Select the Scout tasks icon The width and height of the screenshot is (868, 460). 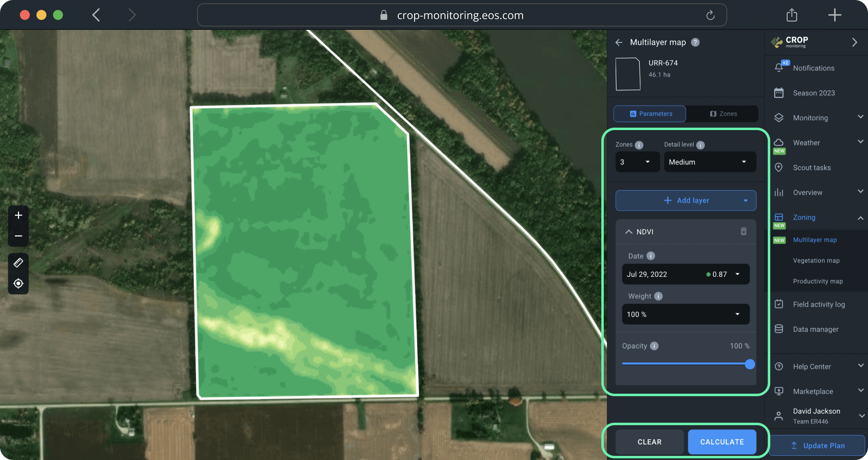pos(779,167)
